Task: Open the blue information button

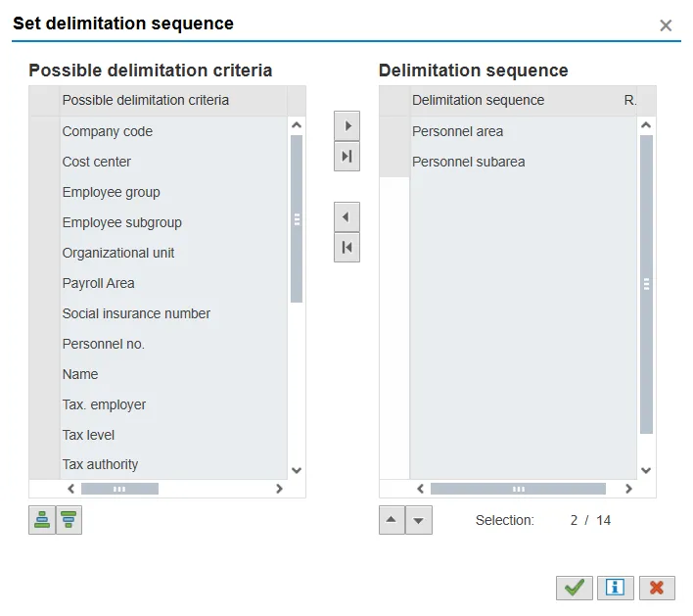Action: click(x=616, y=587)
